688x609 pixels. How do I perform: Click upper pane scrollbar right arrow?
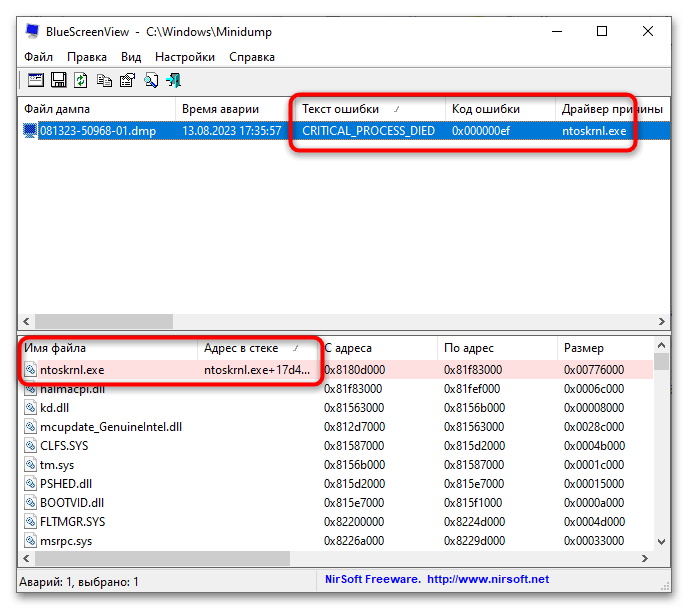pyautogui.click(x=662, y=321)
